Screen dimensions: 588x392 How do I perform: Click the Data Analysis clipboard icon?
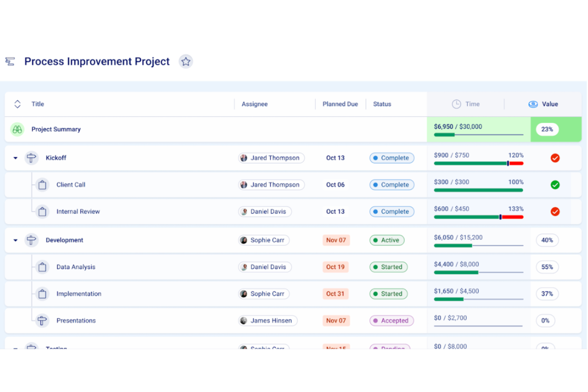tap(42, 267)
